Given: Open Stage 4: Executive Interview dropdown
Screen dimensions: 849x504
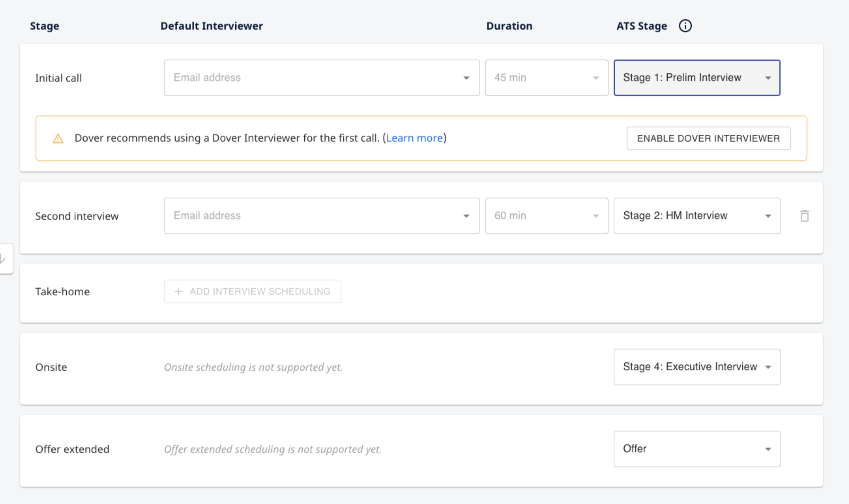Looking at the screenshot, I should 697,367.
